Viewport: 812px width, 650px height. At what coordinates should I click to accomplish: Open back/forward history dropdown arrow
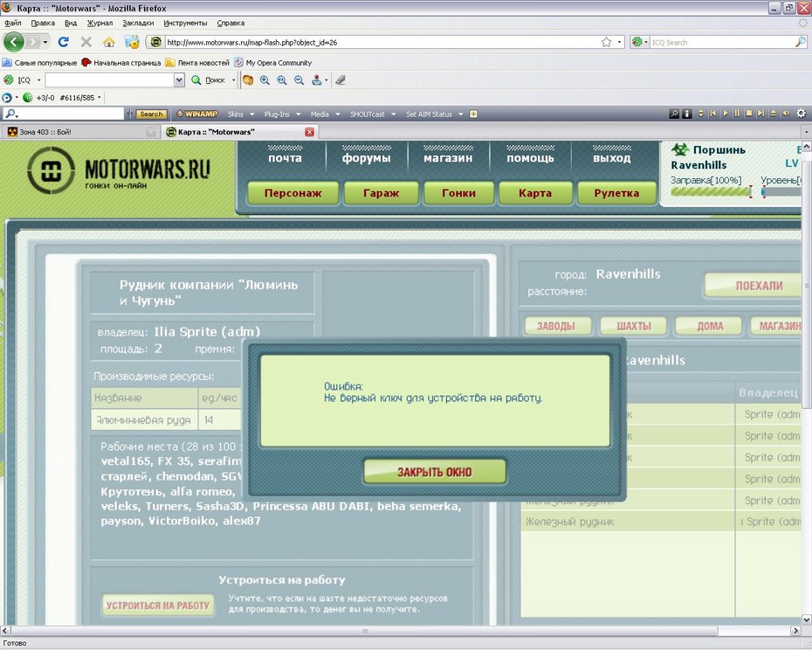[x=45, y=42]
